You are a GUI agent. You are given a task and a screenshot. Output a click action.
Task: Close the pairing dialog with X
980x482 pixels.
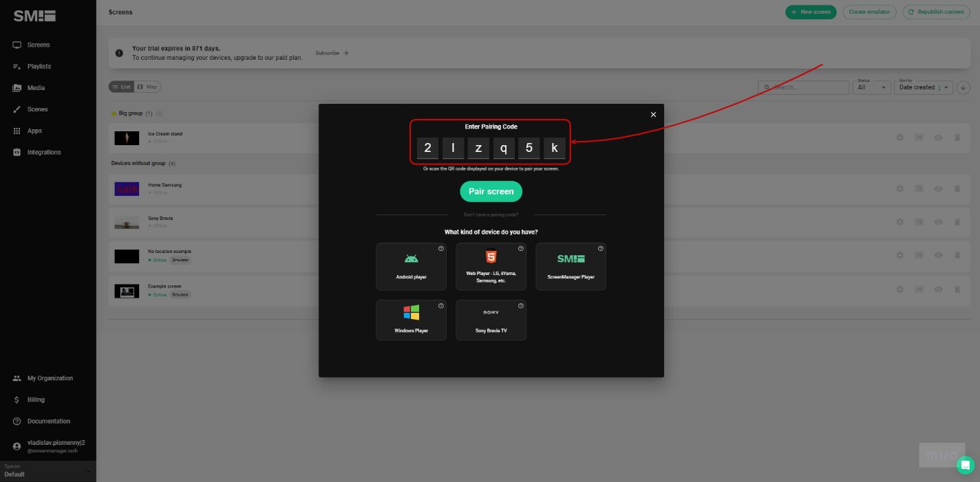point(654,114)
